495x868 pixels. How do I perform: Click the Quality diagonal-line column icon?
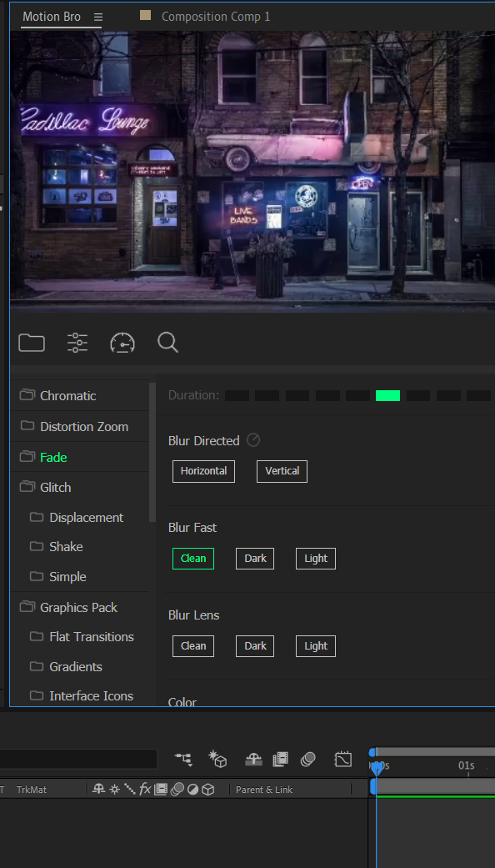pos(129,790)
